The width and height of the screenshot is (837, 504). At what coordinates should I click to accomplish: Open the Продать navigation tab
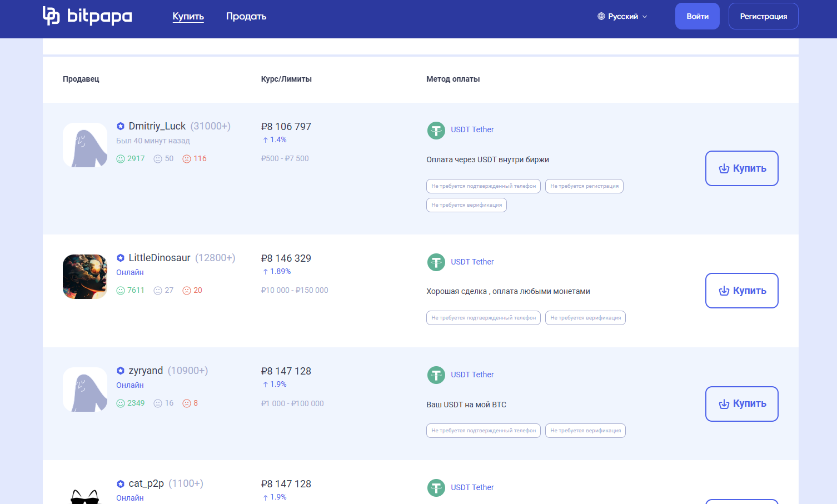246,17
